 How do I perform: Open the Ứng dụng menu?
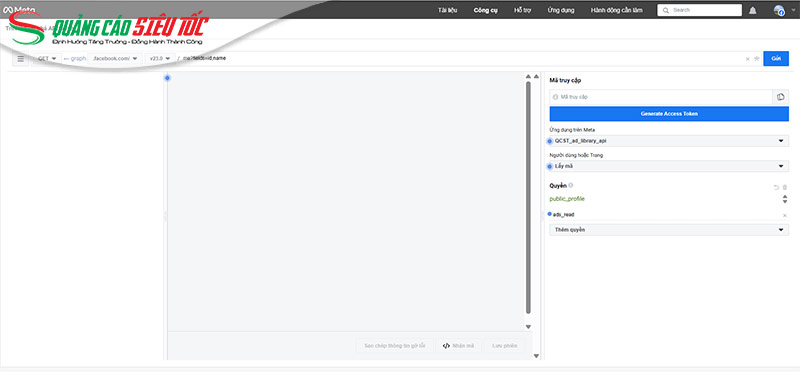561,10
